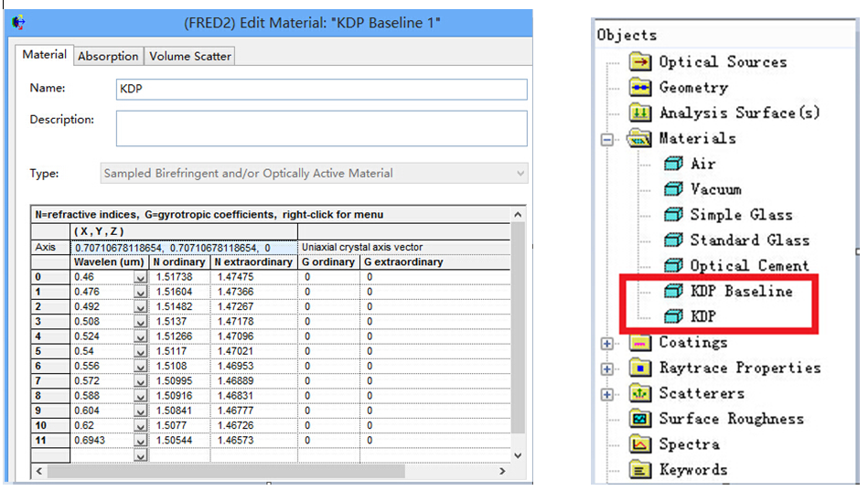
Task: Open wavelength dropdown for row 0
Action: coord(140,277)
